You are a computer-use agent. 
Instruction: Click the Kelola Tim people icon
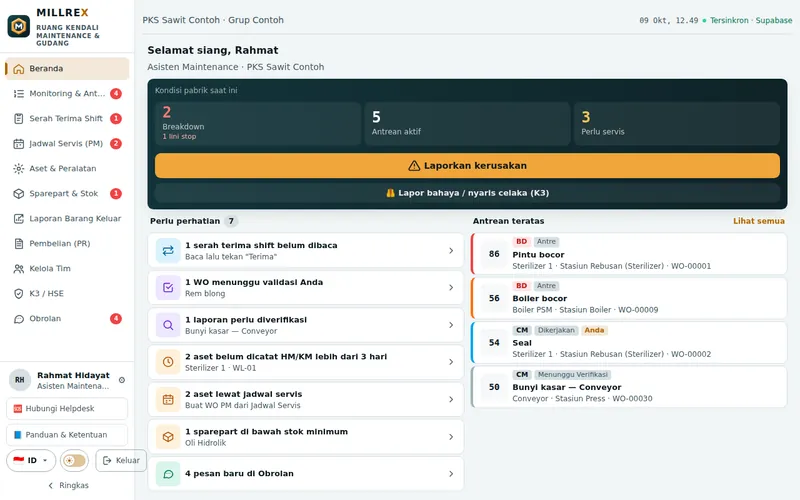coord(19,269)
